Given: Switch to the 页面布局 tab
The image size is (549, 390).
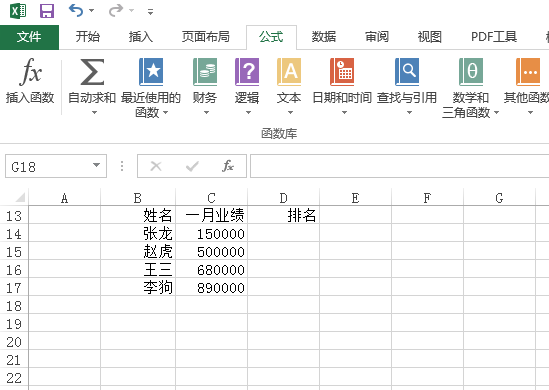Looking at the screenshot, I should point(206,37).
